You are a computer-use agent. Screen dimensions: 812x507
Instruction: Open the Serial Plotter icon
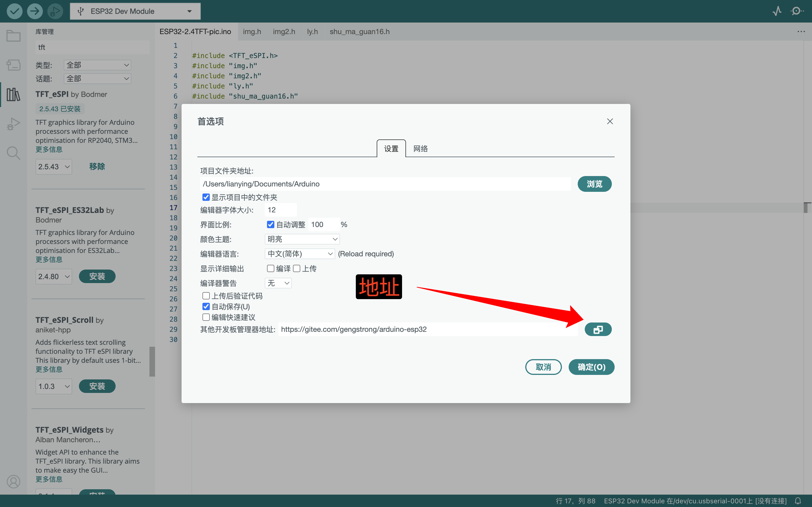click(x=777, y=11)
